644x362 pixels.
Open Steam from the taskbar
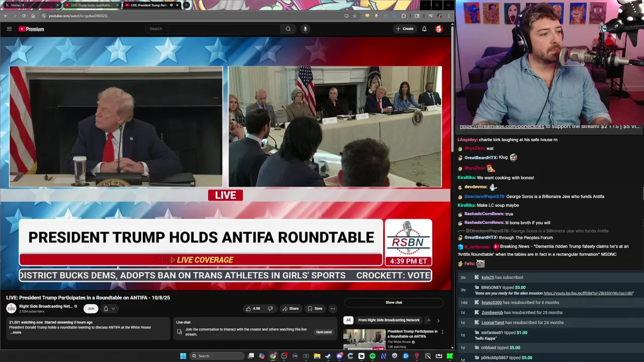[328, 356]
